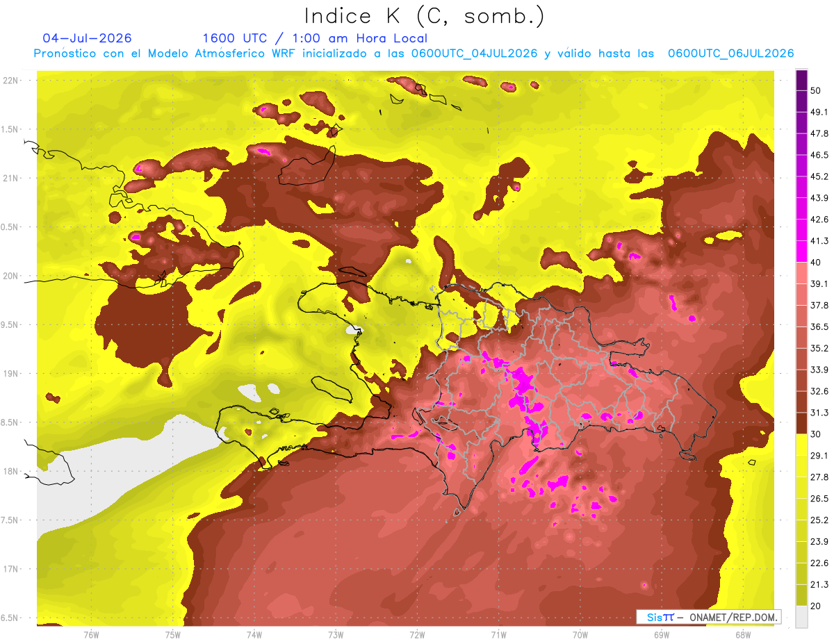Image resolution: width=834 pixels, height=644 pixels.
Task: Click the colorbar value '21.3'
Action: click(819, 584)
